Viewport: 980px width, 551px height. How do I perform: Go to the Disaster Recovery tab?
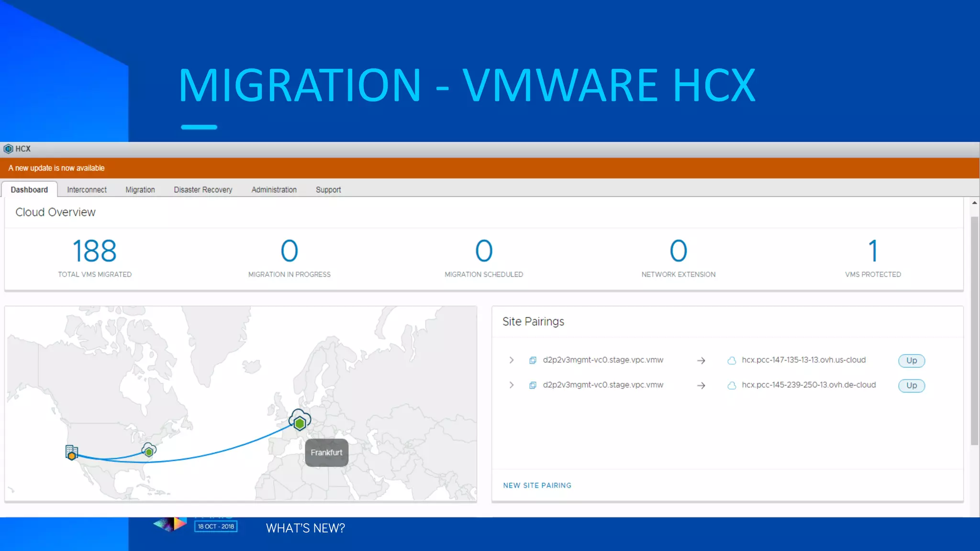click(x=203, y=190)
